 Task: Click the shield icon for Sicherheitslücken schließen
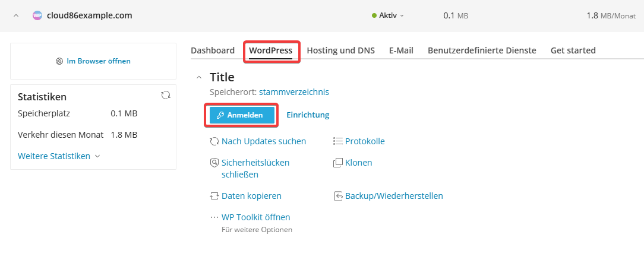point(214,163)
